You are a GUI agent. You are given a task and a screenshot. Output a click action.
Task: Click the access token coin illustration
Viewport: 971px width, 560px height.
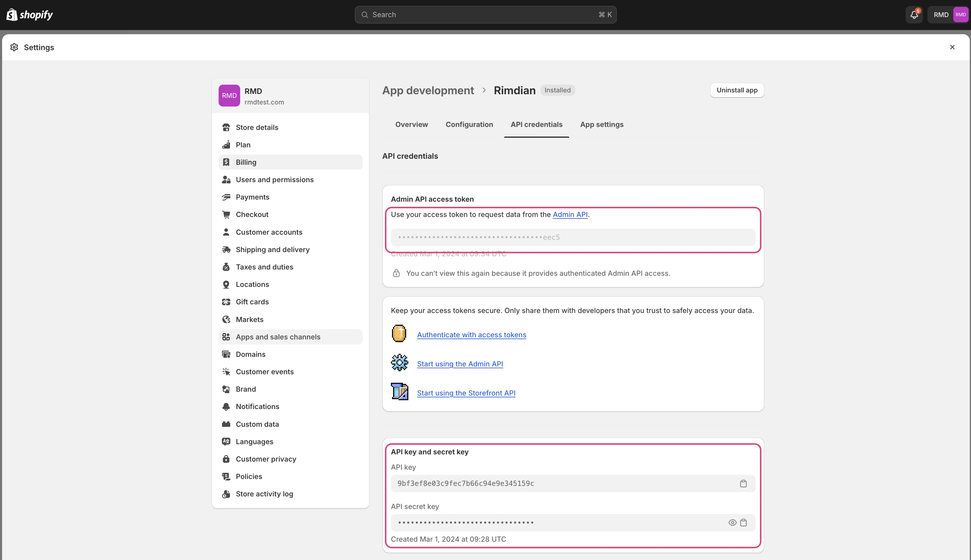(x=399, y=334)
